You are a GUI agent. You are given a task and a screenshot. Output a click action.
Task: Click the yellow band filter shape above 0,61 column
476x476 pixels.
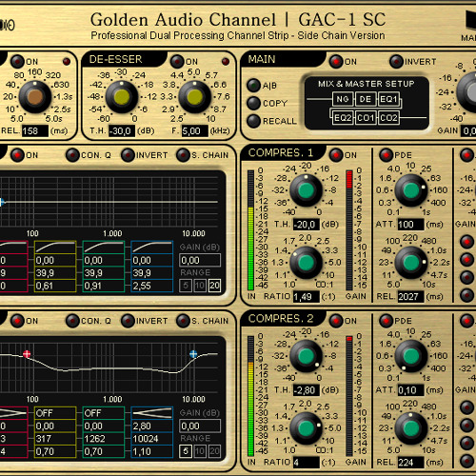coord(55,248)
